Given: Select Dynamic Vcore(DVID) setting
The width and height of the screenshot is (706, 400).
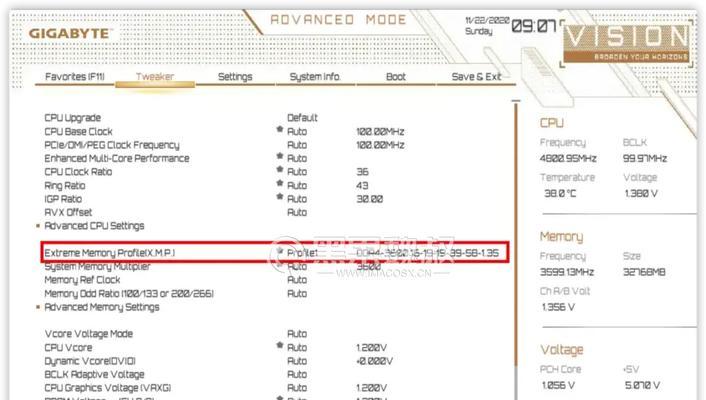Looking at the screenshot, I should 90,361.
